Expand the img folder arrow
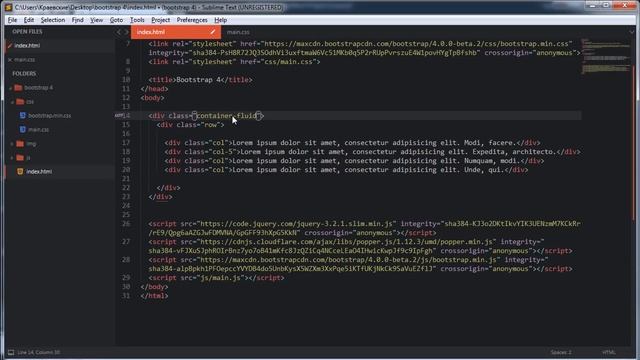This screenshot has width=640, height=360. click(13, 144)
